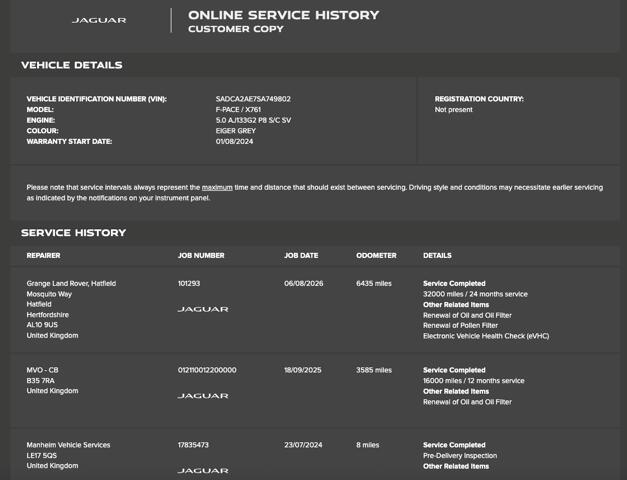This screenshot has height=480, width=627.
Task: Click the Vehicle Identification Number label
Action: tap(97, 99)
